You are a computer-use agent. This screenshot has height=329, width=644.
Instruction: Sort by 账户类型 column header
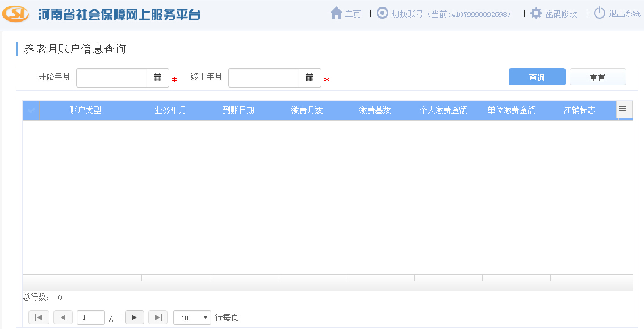coord(85,110)
